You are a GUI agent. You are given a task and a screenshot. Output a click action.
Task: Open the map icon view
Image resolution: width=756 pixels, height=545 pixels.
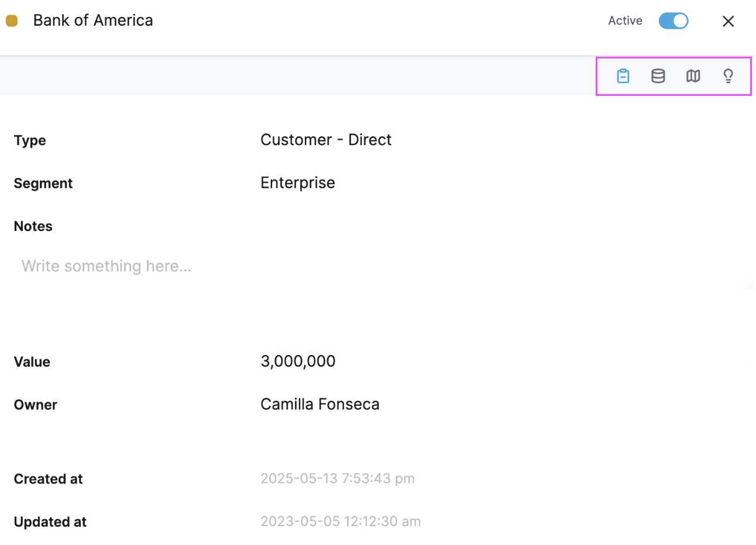click(693, 76)
